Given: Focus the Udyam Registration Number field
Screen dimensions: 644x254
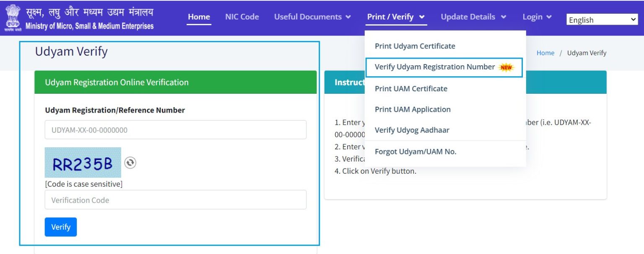Looking at the screenshot, I should (x=175, y=130).
